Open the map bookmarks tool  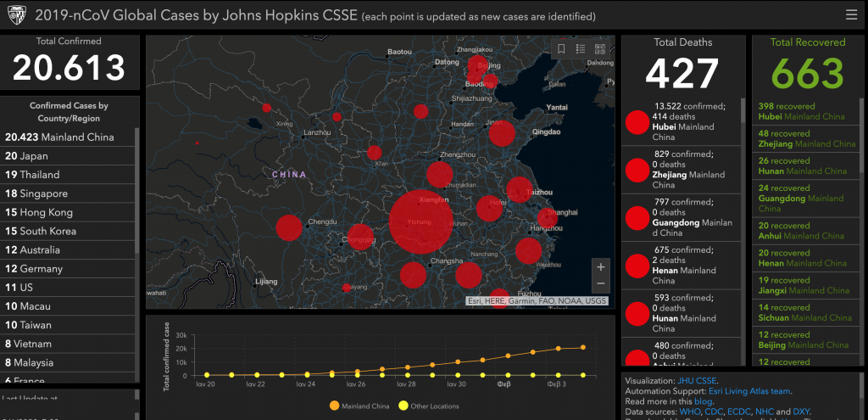pyautogui.click(x=561, y=49)
